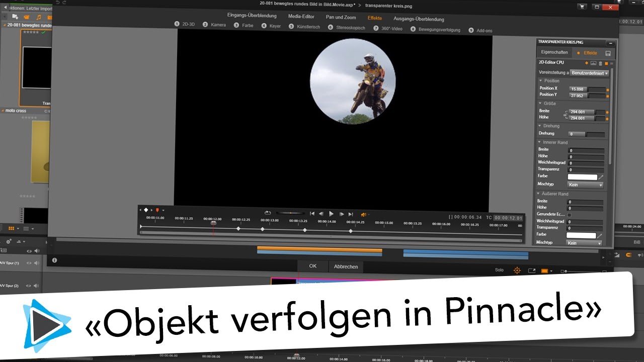Viewport: 644px width, 362px height.
Task: Step one frame forward
Action: pyautogui.click(x=341, y=214)
